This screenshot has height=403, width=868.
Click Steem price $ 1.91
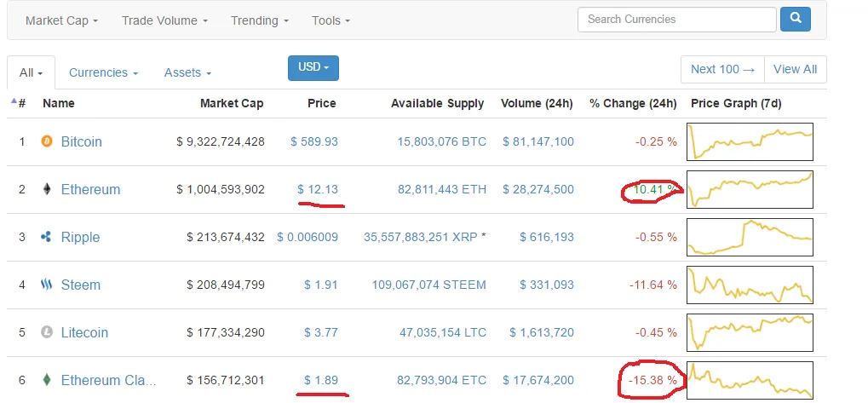pyautogui.click(x=320, y=285)
